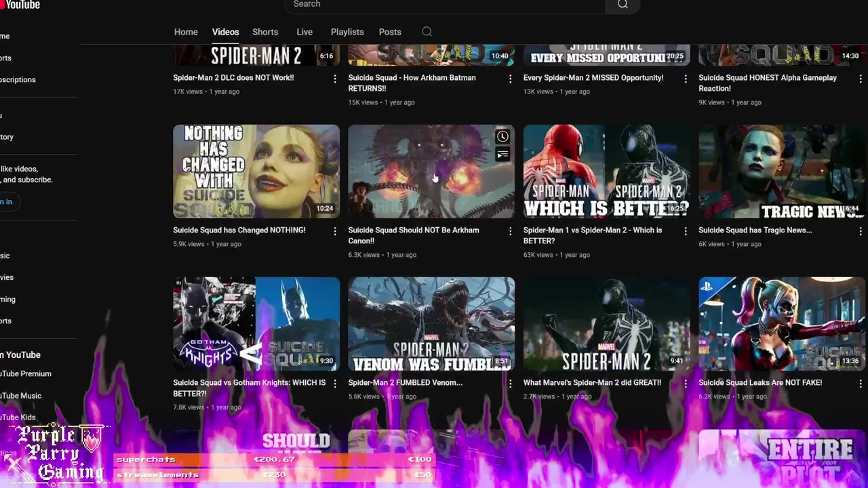The image size is (868, 488).
Task: Open options menu for How Arkham Batman RETURNS
Action: pyautogui.click(x=510, y=79)
